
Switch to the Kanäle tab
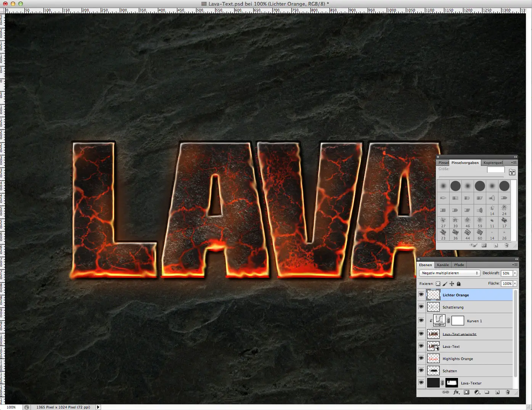click(442, 265)
